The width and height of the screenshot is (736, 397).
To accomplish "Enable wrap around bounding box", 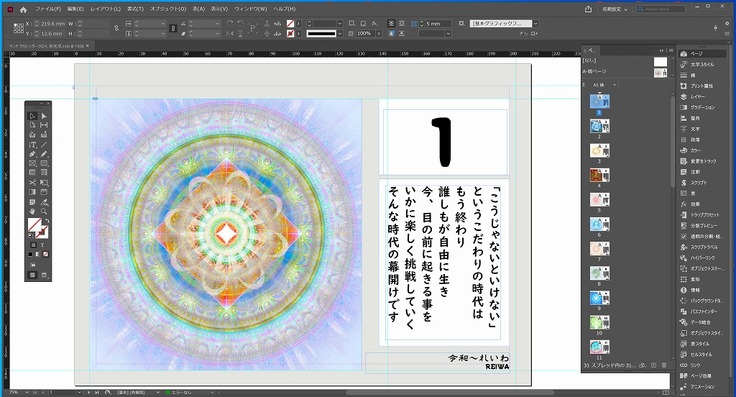I will point(402,23).
